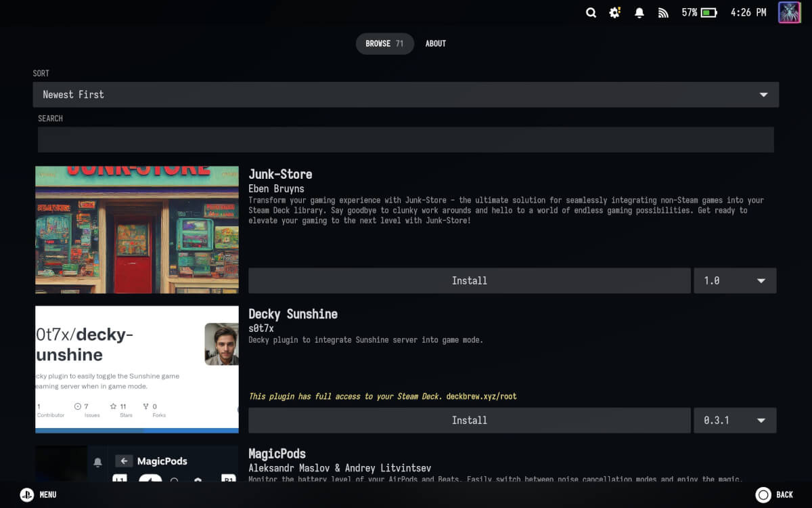Install the Decky Sunshine plugin
The image size is (812, 508).
(470, 420)
